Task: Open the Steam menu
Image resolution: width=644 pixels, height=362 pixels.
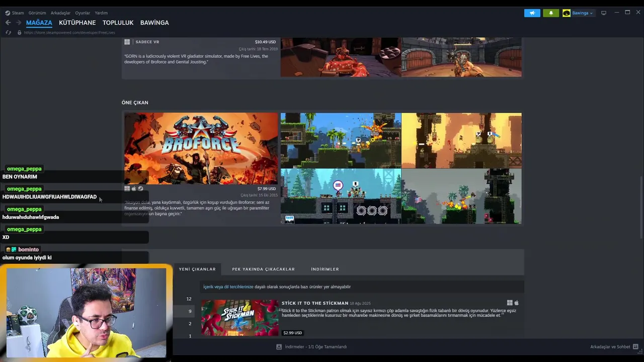Action: (18, 13)
